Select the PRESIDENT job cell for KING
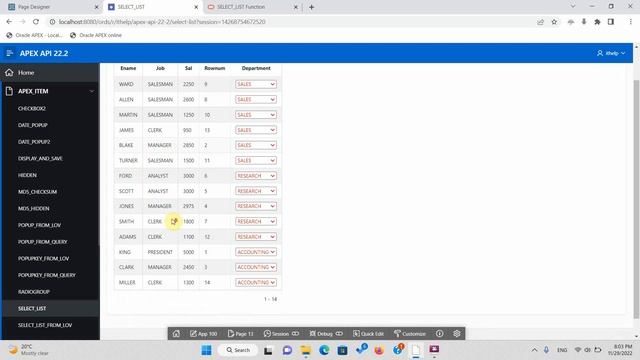640x360 pixels. pyautogui.click(x=160, y=252)
